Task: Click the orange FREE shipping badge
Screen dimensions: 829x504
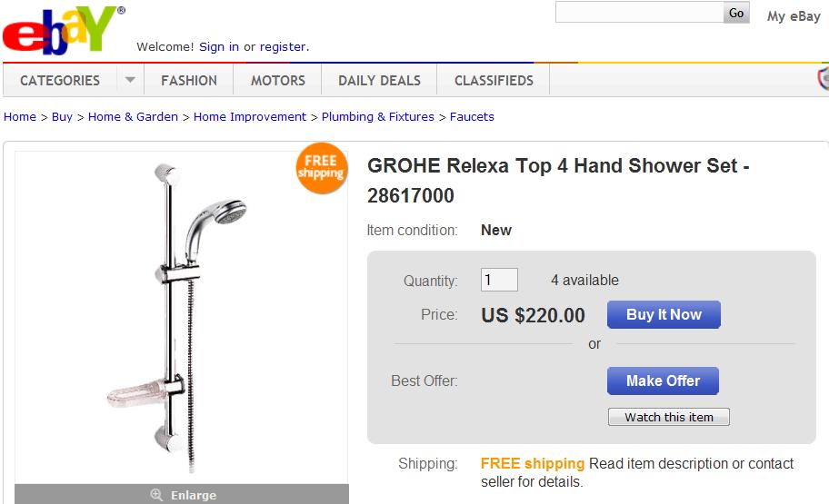Action: (321, 168)
